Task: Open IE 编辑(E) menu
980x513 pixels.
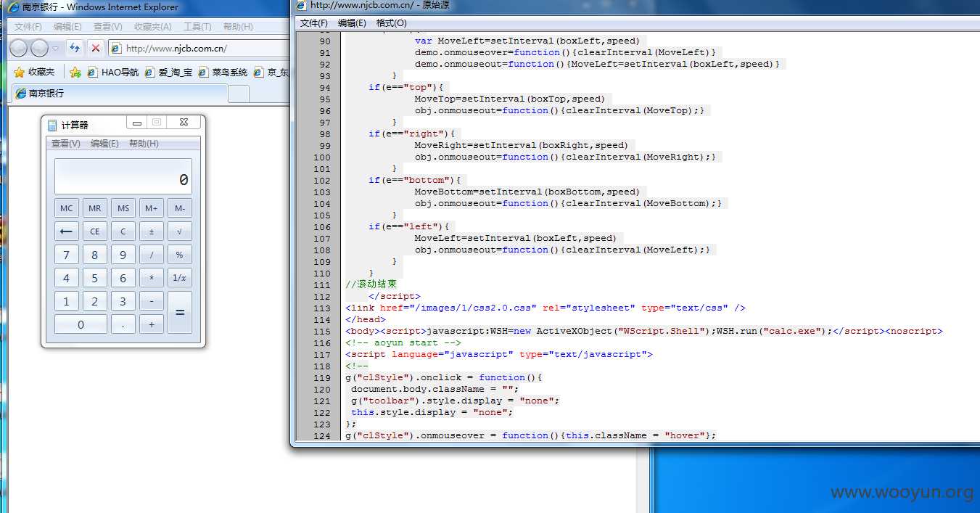Action: click(67, 27)
